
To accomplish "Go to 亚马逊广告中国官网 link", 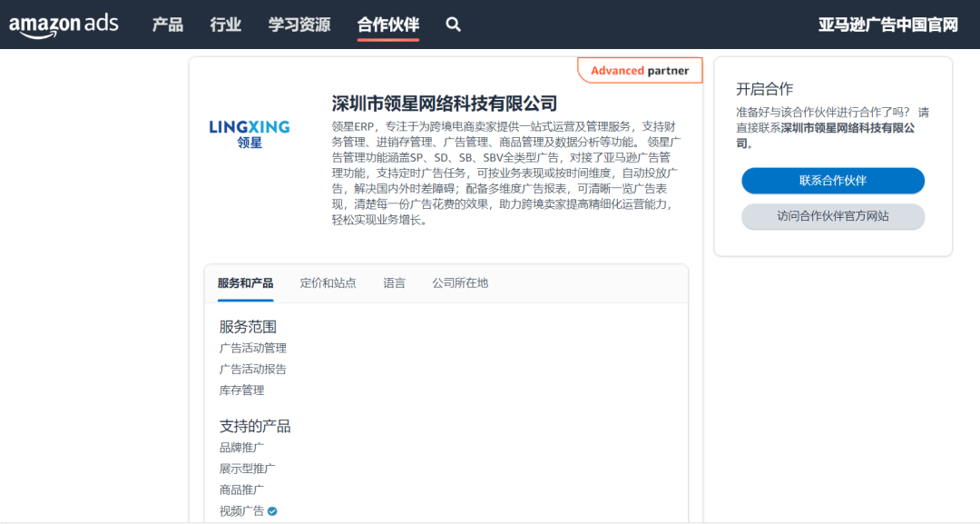I will tap(887, 25).
